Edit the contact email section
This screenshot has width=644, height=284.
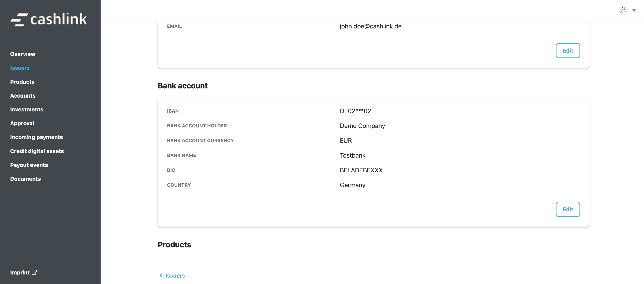tap(568, 50)
